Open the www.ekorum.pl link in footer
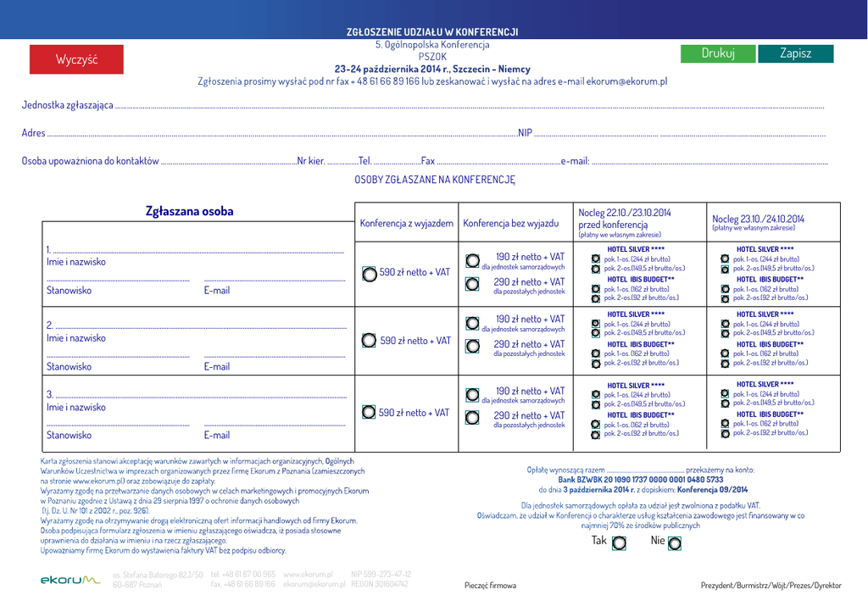Image resolution: width=868 pixels, height=612 pixels. (308, 574)
